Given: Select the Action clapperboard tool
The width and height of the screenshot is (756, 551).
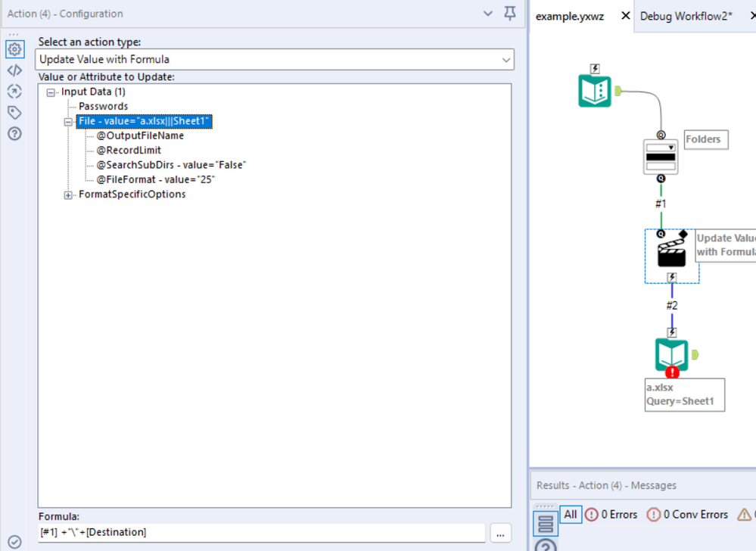Looking at the screenshot, I should point(672,254).
